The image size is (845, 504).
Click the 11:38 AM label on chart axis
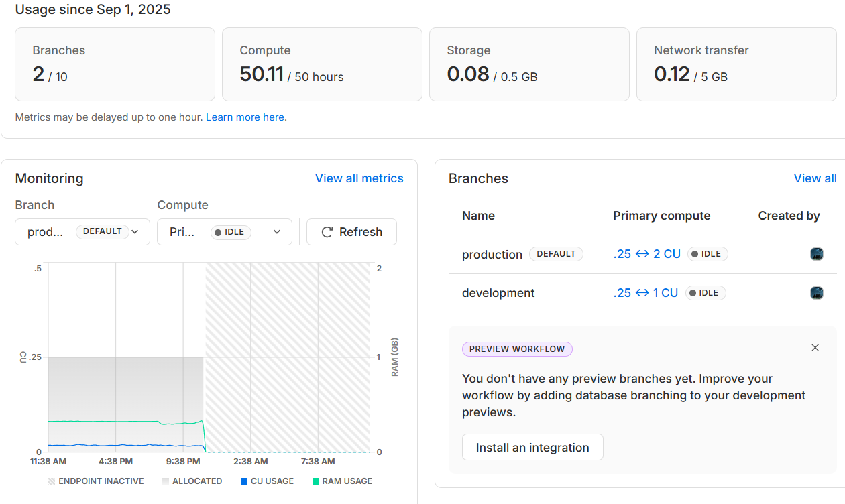(48, 462)
